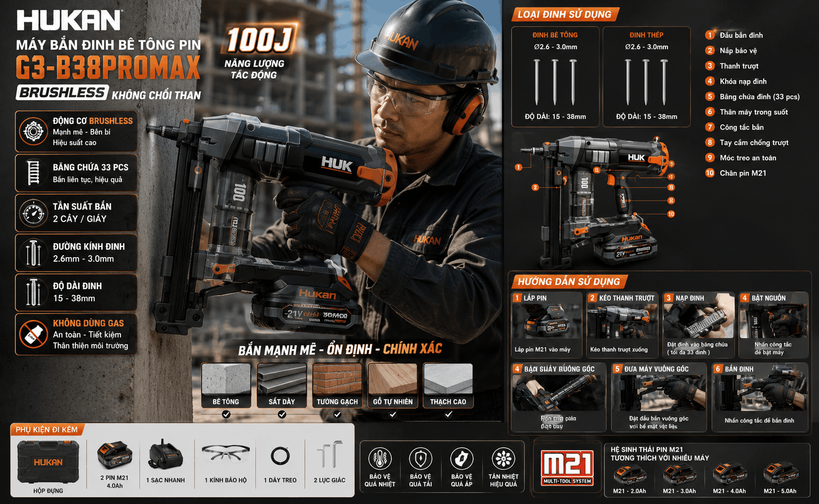
Task: Select the M21 - 2.0Ah battery
Action: coord(630,474)
